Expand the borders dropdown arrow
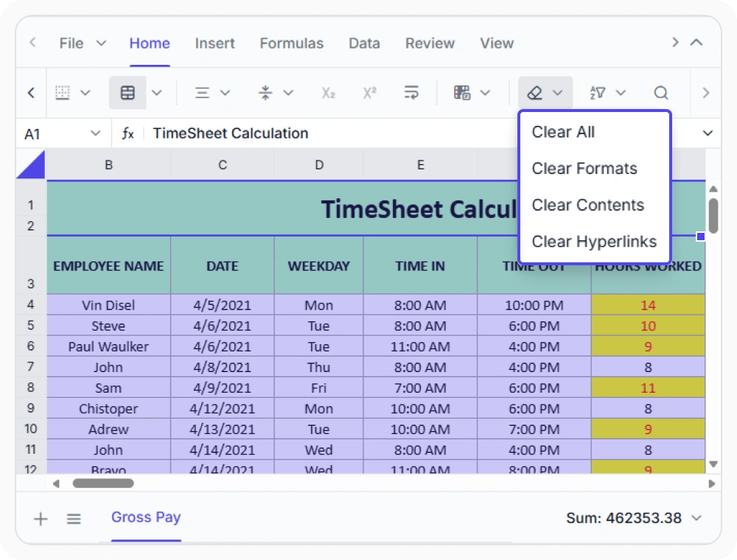 [x=85, y=93]
